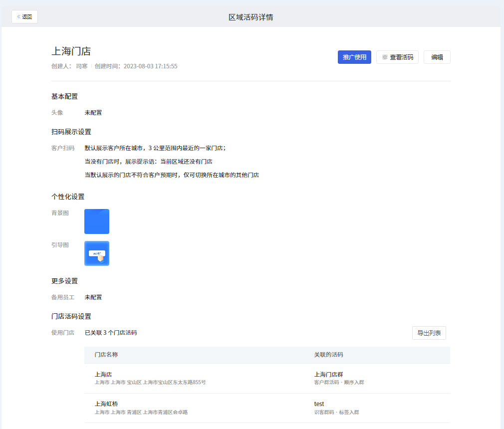Screen dimensions: 504x429
Task: Select the 上海店 store name
Action: [x=103, y=375]
